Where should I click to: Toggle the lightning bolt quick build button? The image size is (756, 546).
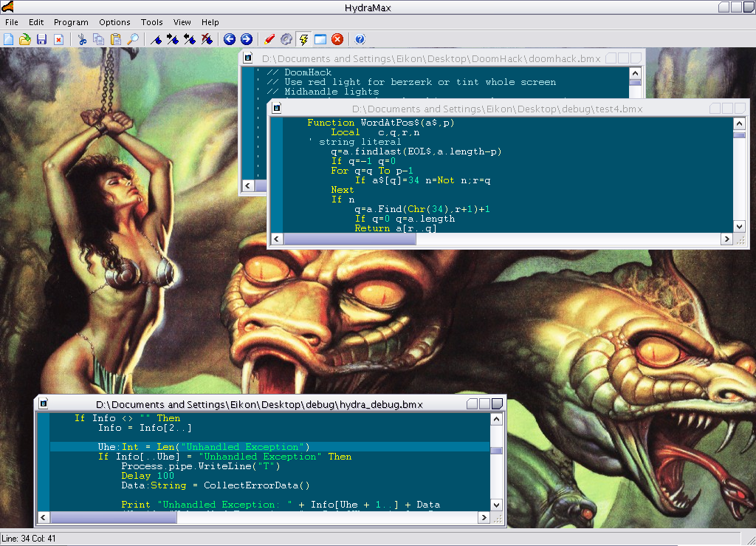pyautogui.click(x=303, y=39)
